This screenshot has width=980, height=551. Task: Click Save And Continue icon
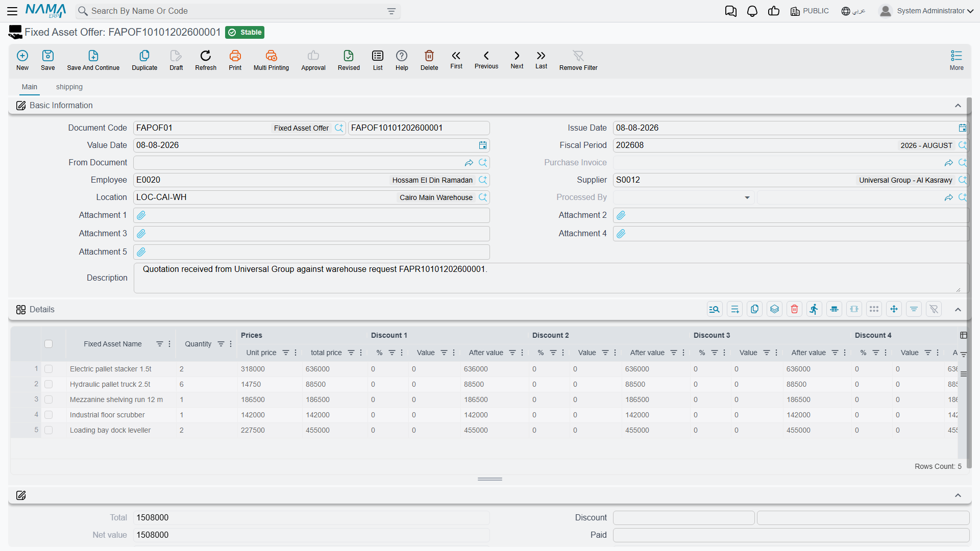tap(93, 56)
